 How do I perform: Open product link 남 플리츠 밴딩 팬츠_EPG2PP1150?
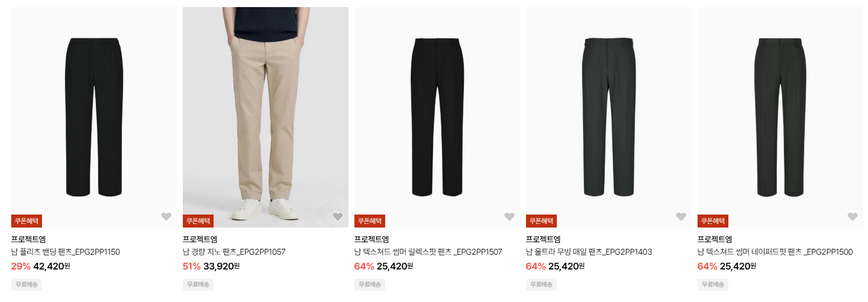66,252
